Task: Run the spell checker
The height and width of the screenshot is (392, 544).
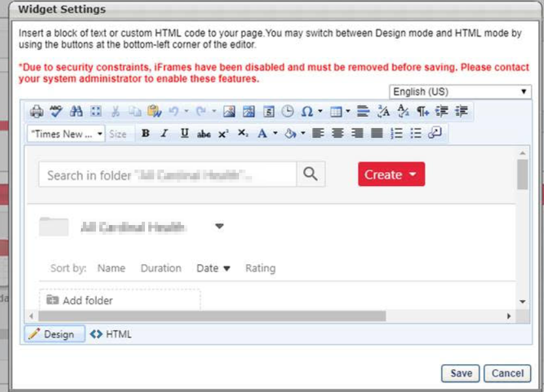Action: coord(56,112)
